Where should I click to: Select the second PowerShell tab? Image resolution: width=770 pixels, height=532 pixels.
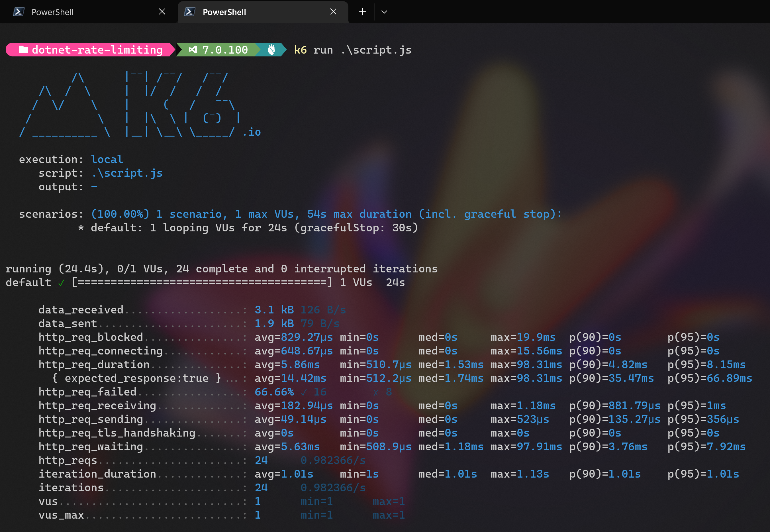click(263, 12)
